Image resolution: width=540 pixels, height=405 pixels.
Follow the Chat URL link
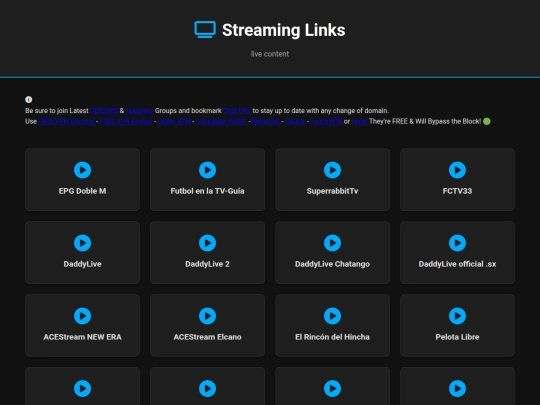(x=237, y=111)
